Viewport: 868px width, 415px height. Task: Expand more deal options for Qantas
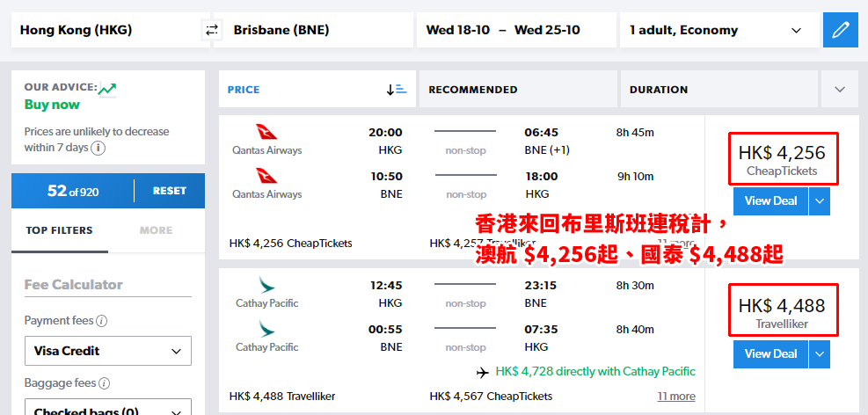click(x=820, y=200)
